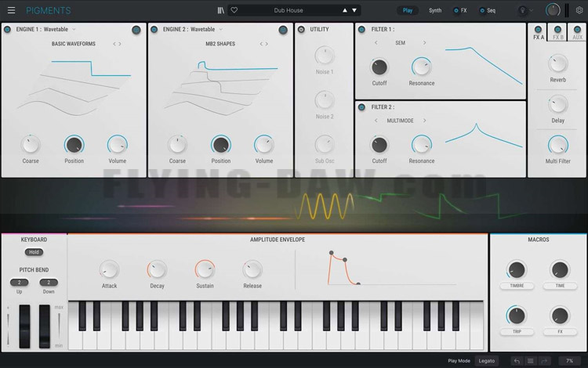Click the Delay knob
588x368 pixels.
557,105
